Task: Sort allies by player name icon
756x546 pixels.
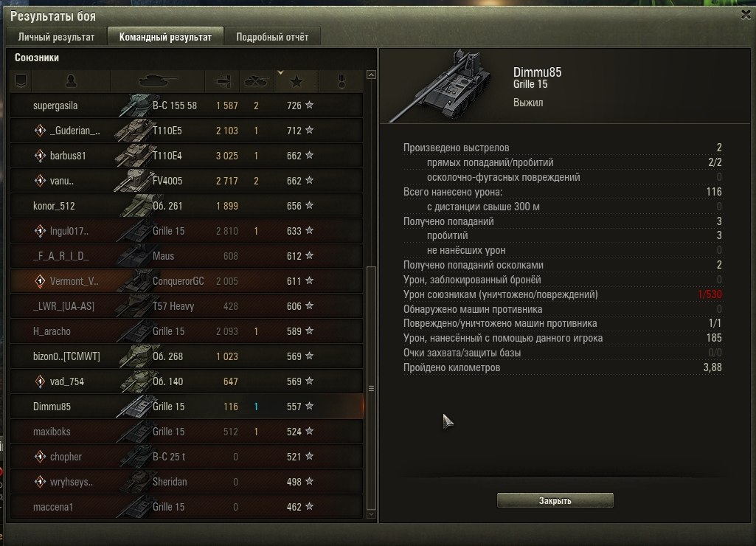Action: coord(71,81)
